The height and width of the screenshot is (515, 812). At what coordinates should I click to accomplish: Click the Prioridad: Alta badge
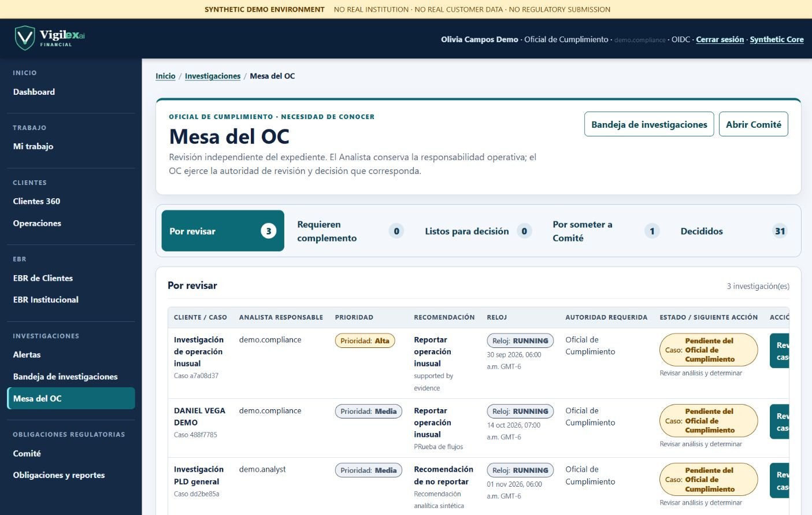365,340
